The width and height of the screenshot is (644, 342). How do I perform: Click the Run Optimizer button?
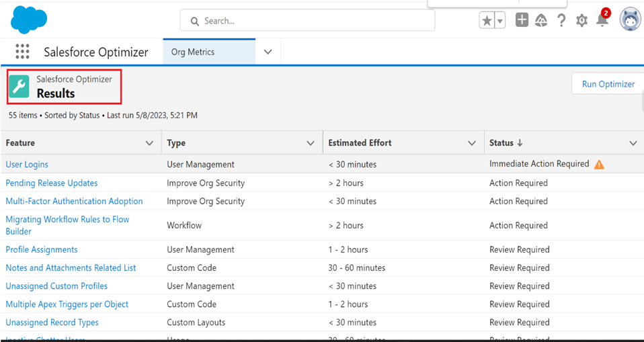pyautogui.click(x=608, y=84)
